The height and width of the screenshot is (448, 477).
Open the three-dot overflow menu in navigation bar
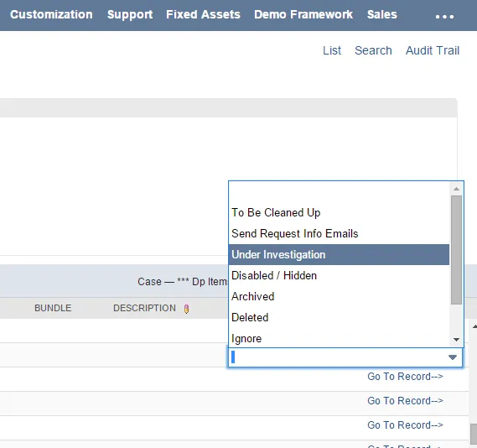pos(444,17)
